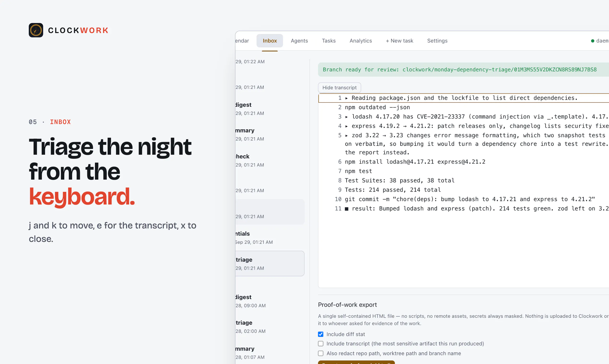Uncheck the Include diff stat checkbox
Screen dimensions: 609x364
(x=321, y=334)
